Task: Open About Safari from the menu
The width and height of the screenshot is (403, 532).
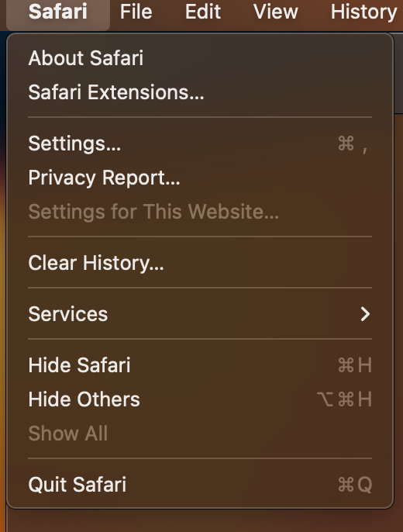Action: pyautogui.click(x=200, y=58)
